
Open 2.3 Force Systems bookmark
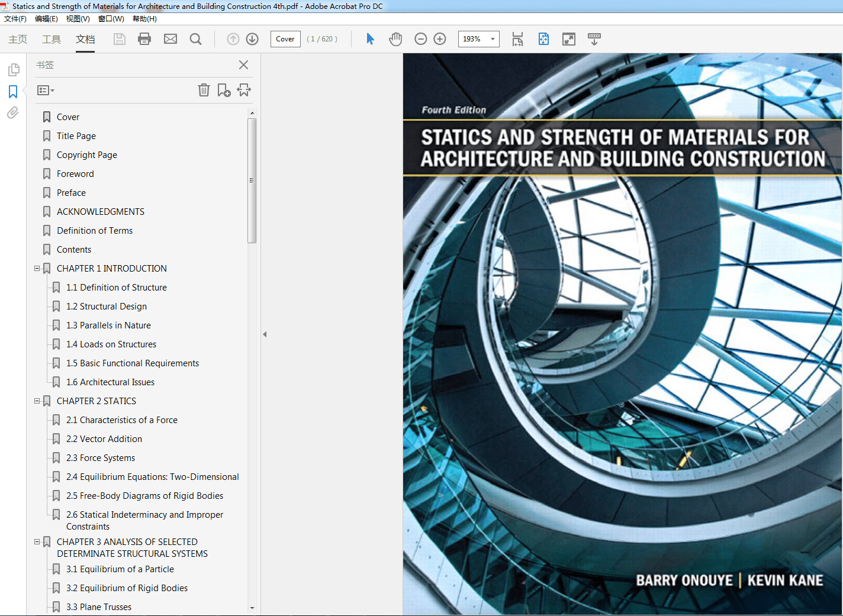pos(101,458)
